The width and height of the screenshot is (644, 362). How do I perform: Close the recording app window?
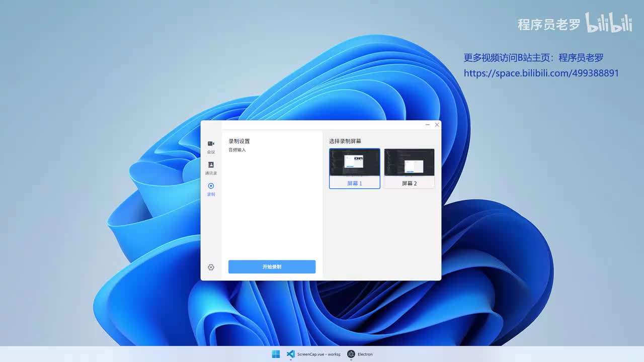437,125
